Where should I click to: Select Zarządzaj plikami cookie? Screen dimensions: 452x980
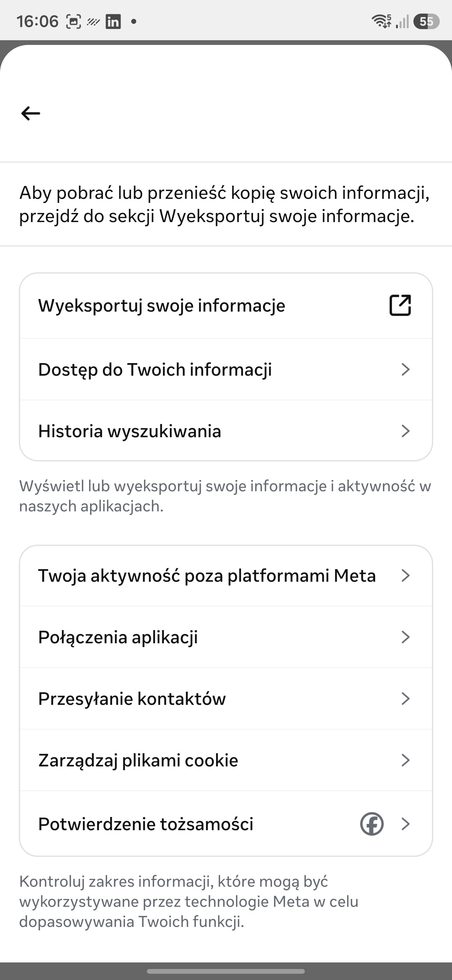click(x=226, y=760)
